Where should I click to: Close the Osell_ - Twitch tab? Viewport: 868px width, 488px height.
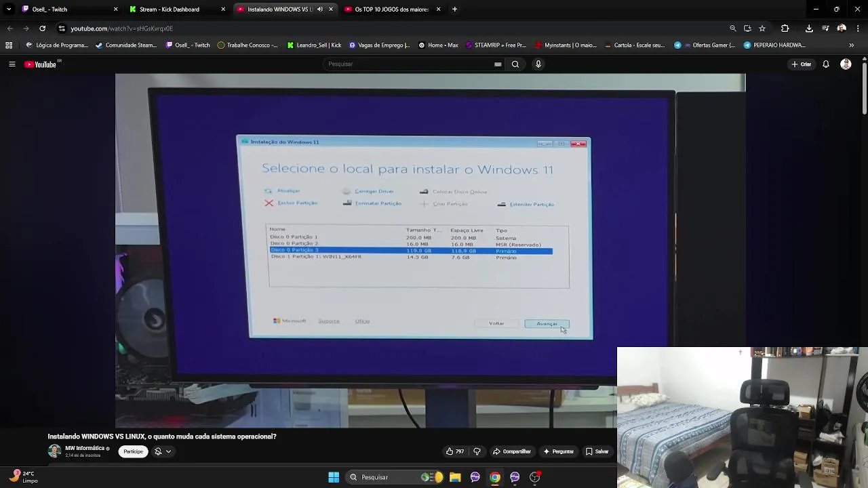tap(115, 9)
